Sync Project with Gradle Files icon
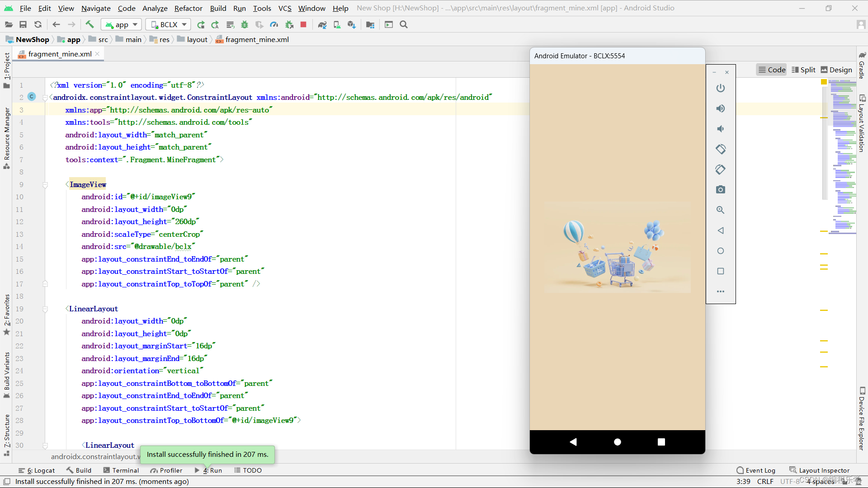 pyautogui.click(x=322, y=25)
